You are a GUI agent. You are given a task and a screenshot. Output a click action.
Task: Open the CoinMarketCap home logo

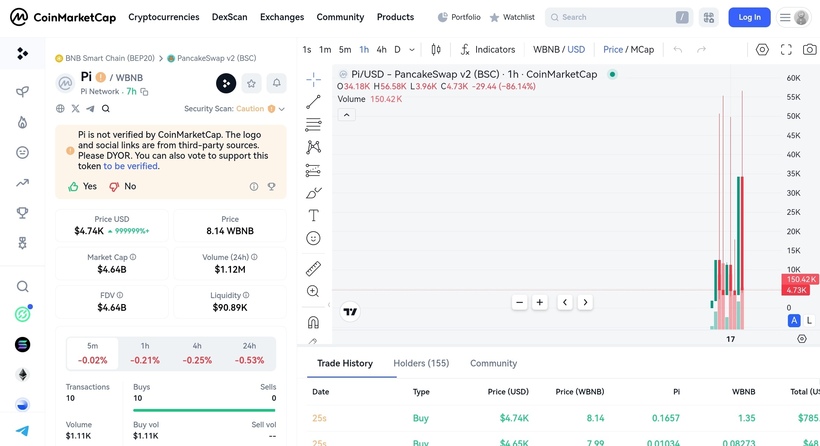pyautogui.click(x=63, y=17)
